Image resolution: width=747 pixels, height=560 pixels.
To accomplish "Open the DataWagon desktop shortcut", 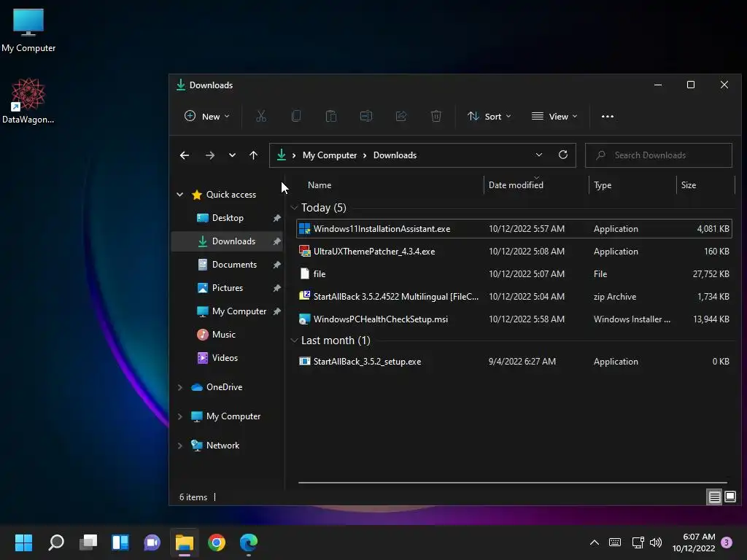I will click(28, 101).
